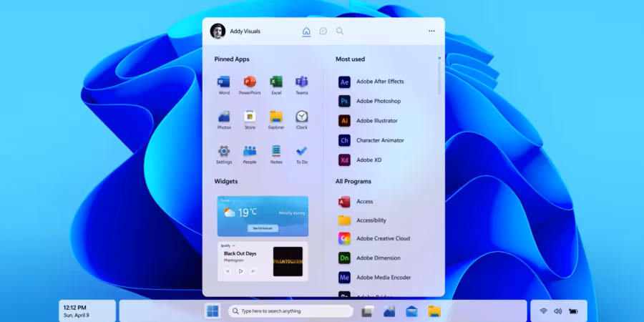Open Photos from the taskbar
644x322 pixels.
click(x=389, y=311)
